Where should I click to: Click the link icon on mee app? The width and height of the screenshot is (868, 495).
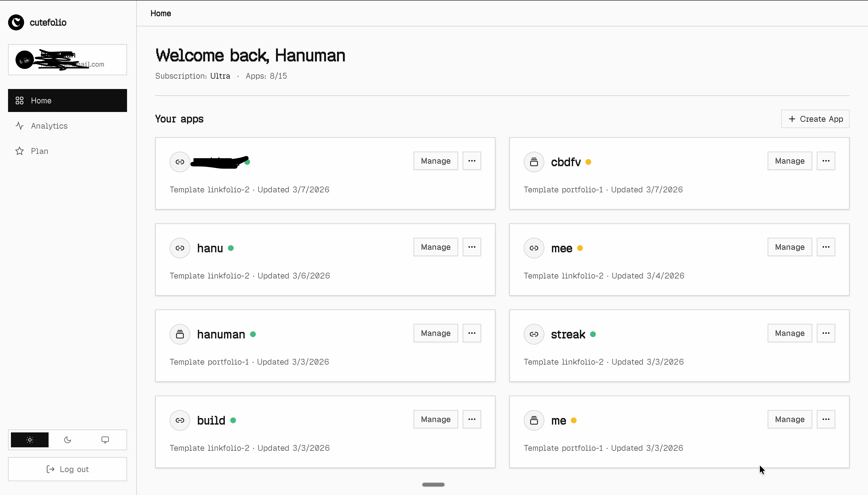tap(533, 248)
